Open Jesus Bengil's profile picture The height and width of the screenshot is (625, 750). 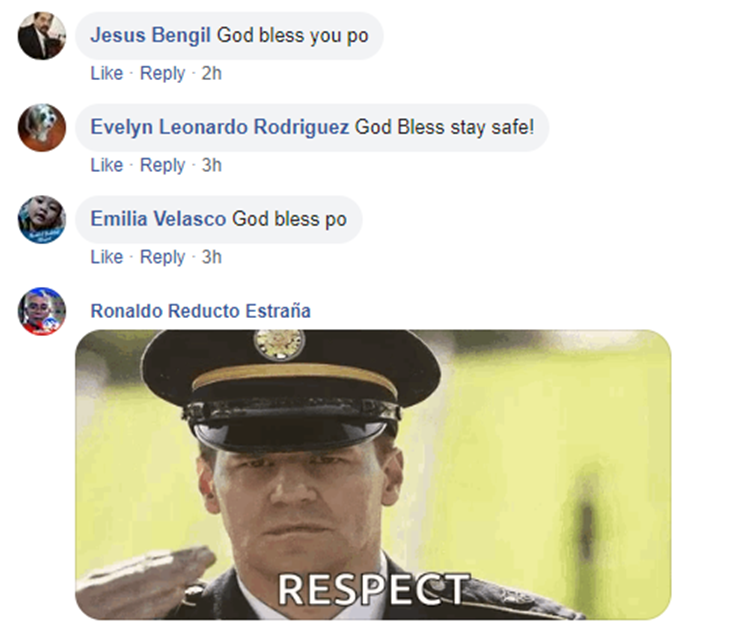point(42,36)
